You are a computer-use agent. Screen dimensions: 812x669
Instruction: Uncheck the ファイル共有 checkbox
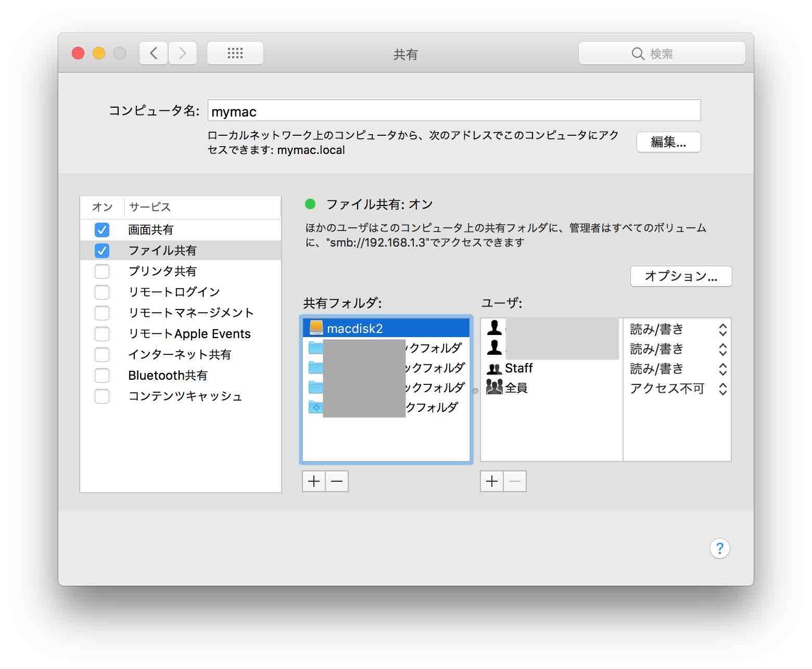pyautogui.click(x=102, y=250)
